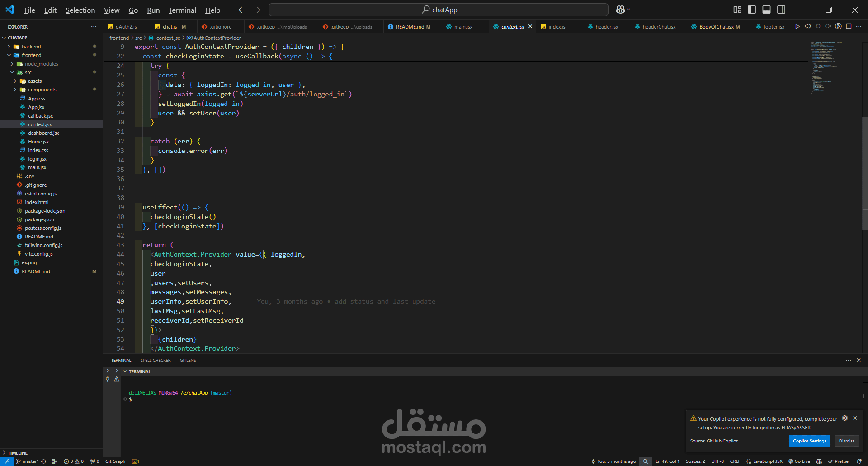This screenshot has height=466, width=868.
Task: Click the Run Code play icon in editor toolbar
Action: click(x=797, y=27)
